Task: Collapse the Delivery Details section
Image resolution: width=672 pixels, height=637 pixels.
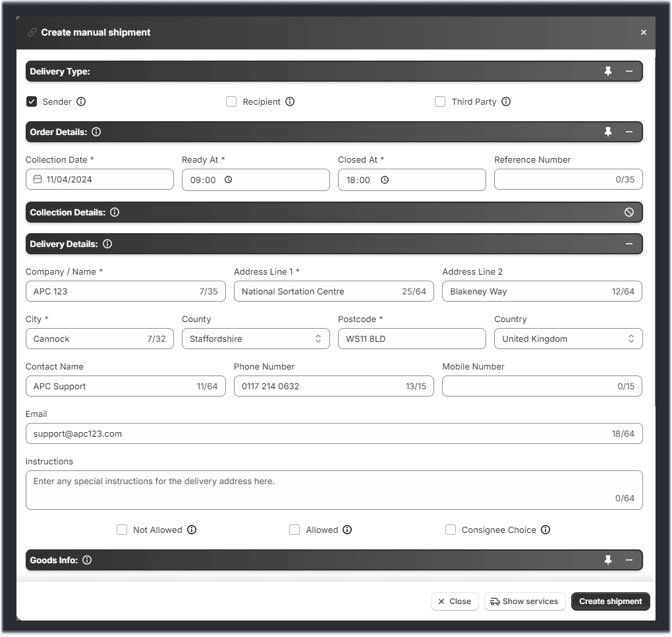Action: tap(629, 244)
